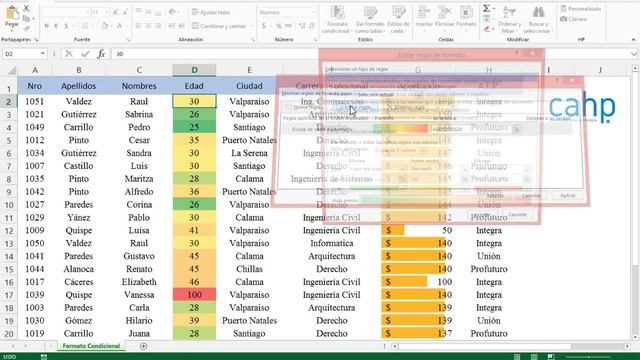The height and width of the screenshot is (360, 640).
Task: Click the Elizabeth name cell
Action: (x=139, y=282)
